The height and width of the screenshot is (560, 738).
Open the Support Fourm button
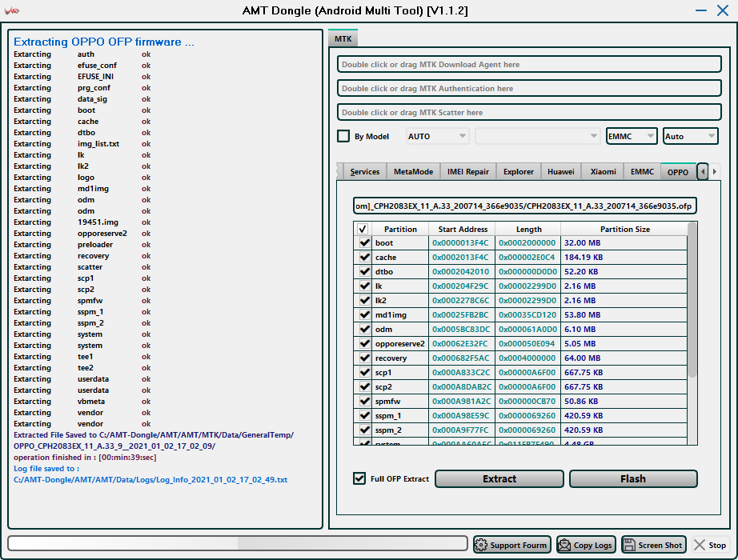512,545
